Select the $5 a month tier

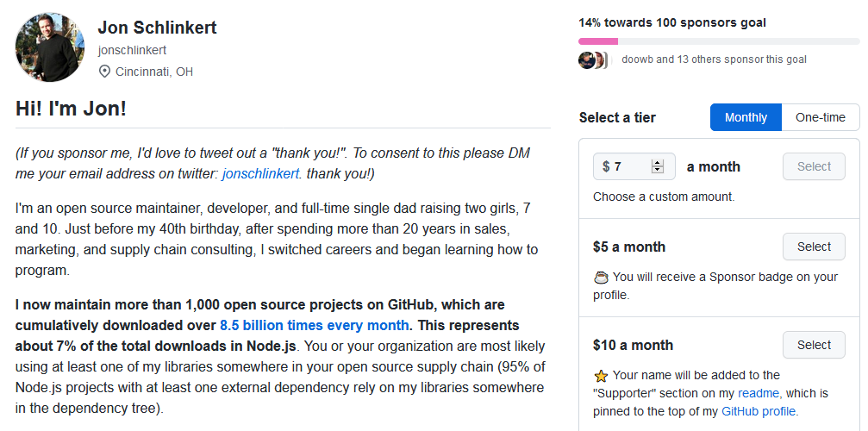(x=814, y=247)
